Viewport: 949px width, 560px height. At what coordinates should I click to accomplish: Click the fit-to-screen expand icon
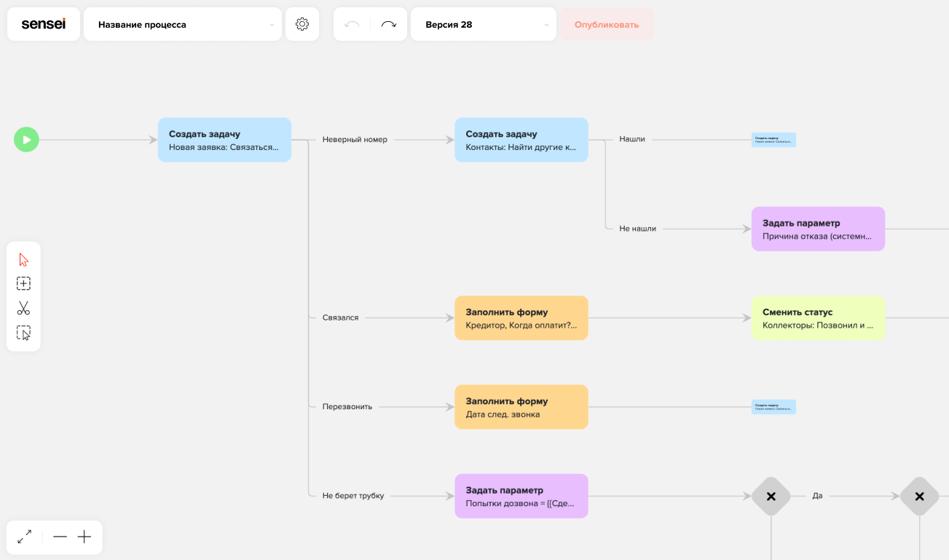pos(25,537)
